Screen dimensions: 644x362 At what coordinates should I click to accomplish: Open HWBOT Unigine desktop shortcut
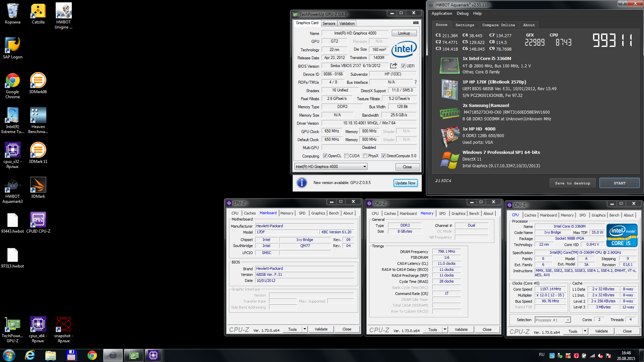coord(63,16)
